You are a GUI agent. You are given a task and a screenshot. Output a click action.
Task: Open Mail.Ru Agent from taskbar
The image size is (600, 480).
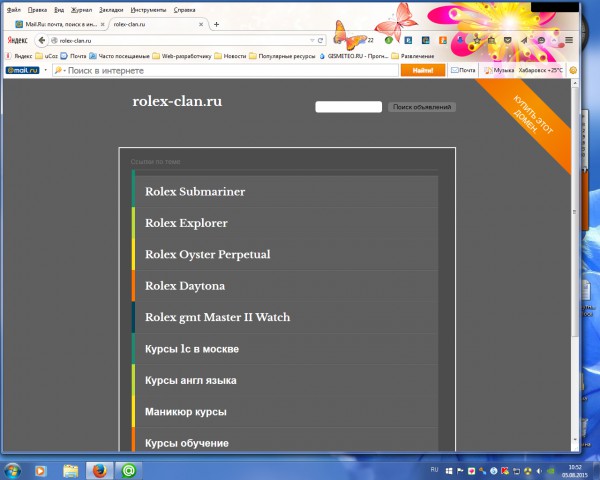tap(129, 470)
